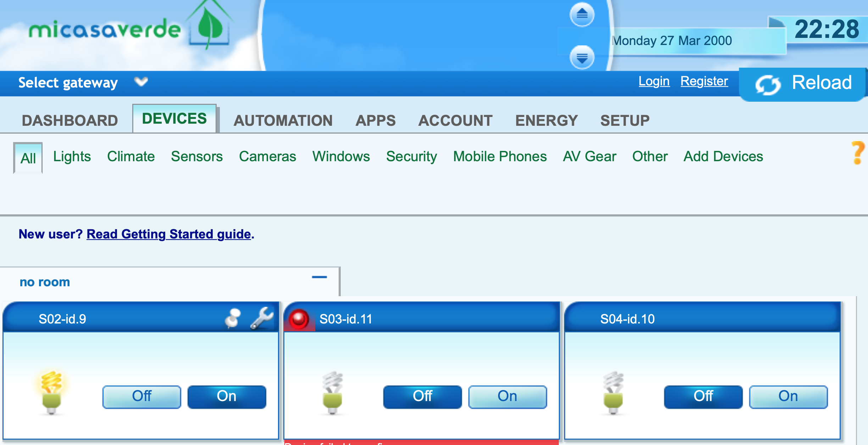Turn on the S04-id.10 light

pyautogui.click(x=788, y=396)
